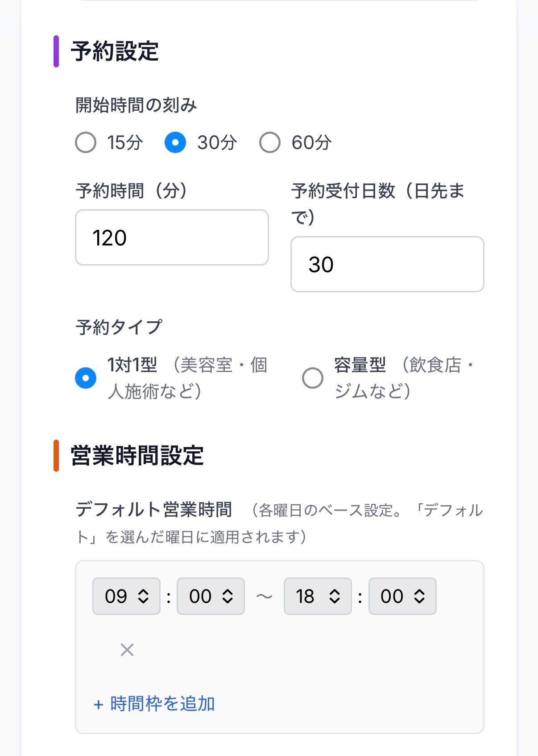Open the start hour dropdown showing 09

pos(126,596)
